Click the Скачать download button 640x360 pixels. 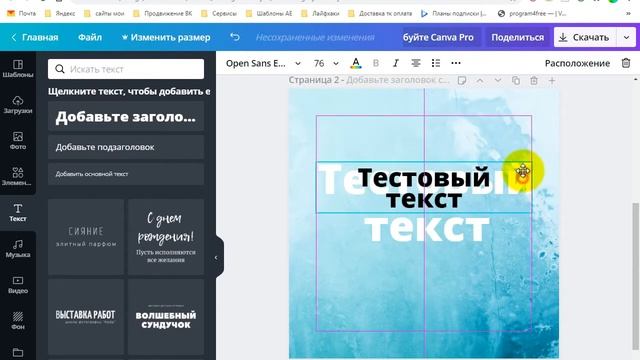point(586,37)
